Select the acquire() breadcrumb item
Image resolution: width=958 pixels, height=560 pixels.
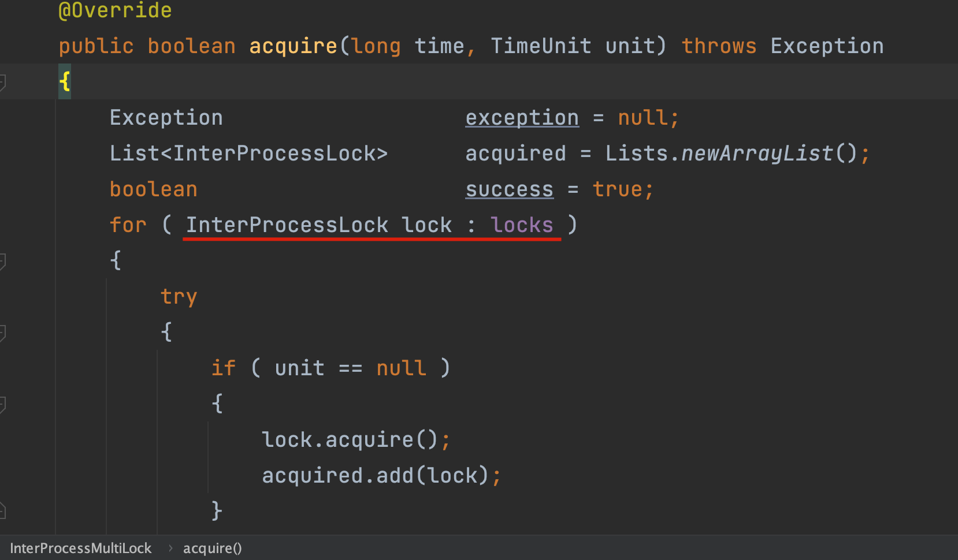point(212,548)
